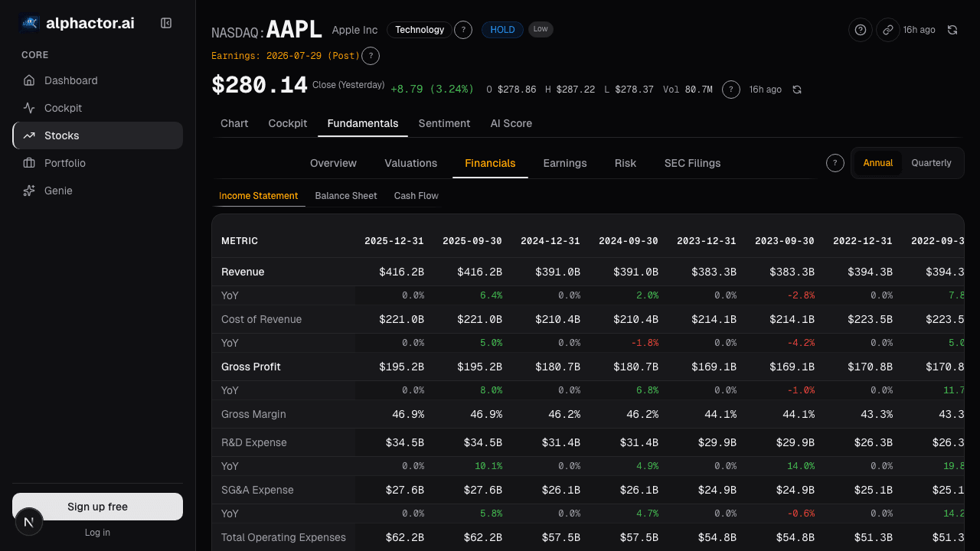Click SG&A Expense row label
Viewport: 980px width, 551px height.
click(x=257, y=490)
